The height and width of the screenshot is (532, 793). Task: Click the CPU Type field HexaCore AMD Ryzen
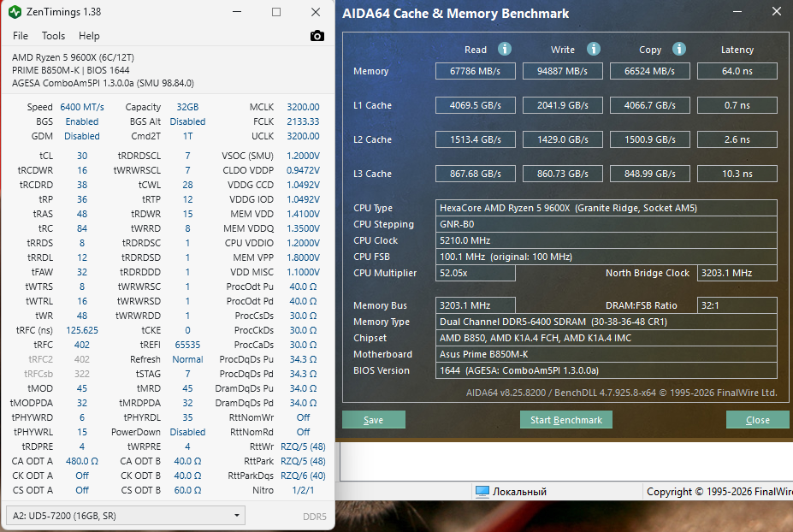pos(606,208)
